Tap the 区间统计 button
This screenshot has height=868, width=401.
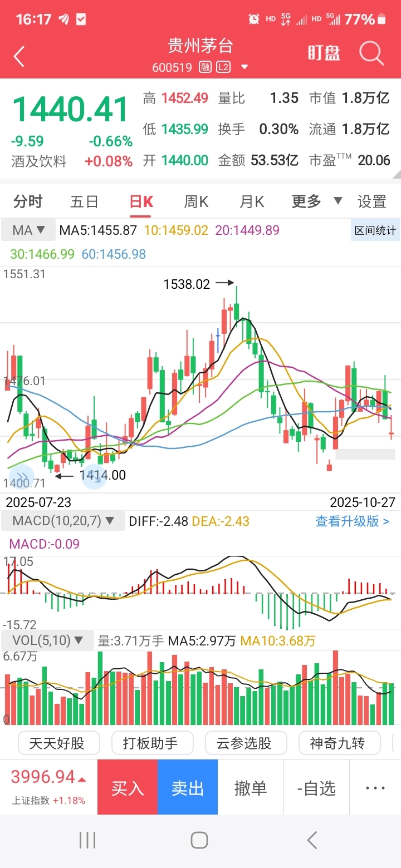click(x=375, y=230)
